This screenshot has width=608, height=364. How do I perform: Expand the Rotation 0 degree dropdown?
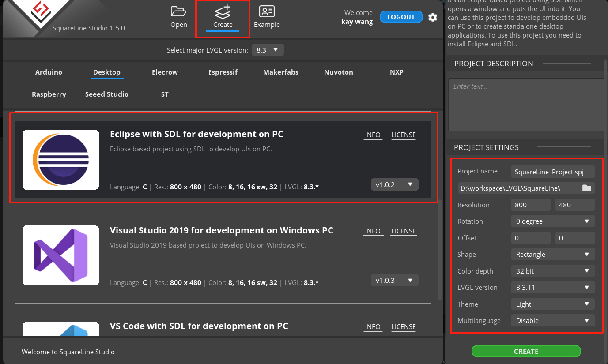click(x=553, y=221)
